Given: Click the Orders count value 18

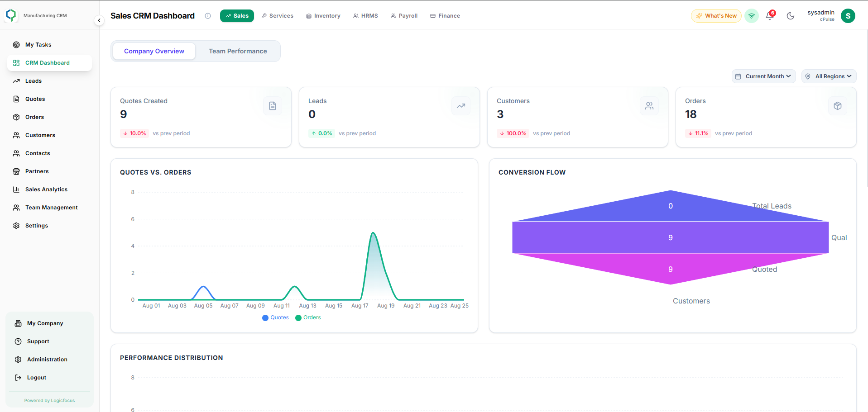Looking at the screenshot, I should 691,114.
